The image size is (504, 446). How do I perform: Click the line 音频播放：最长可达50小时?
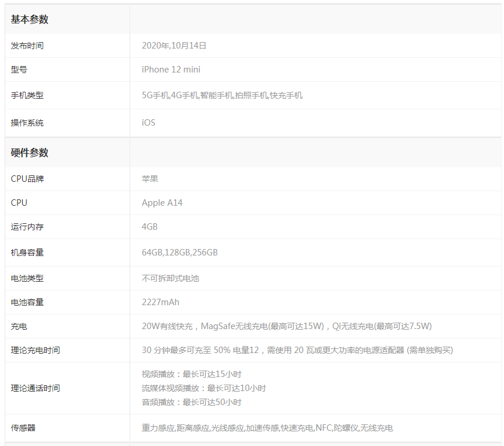[x=192, y=402]
